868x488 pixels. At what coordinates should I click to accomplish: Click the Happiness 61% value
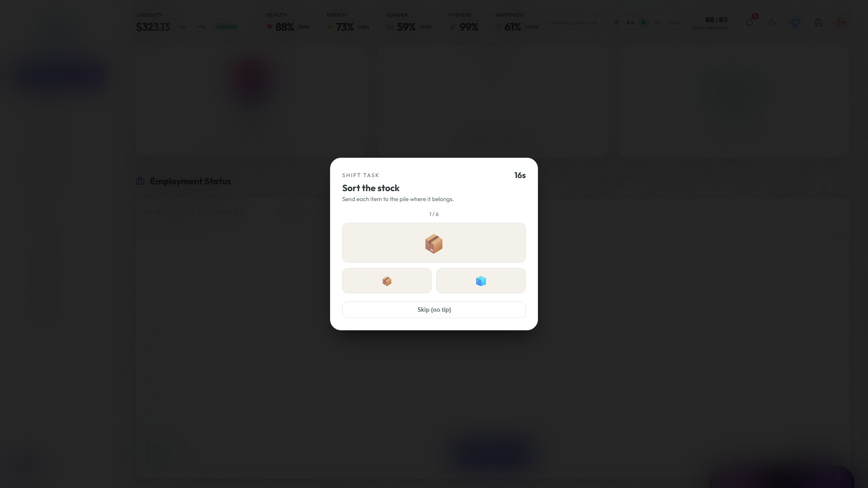tap(513, 27)
